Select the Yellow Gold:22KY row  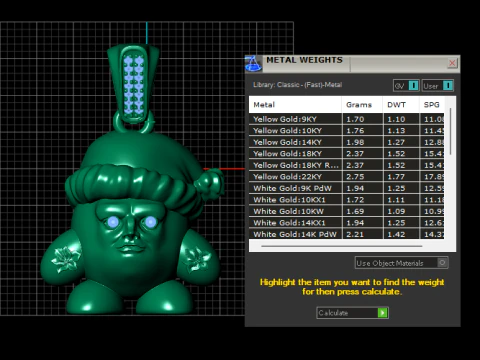[346, 177]
